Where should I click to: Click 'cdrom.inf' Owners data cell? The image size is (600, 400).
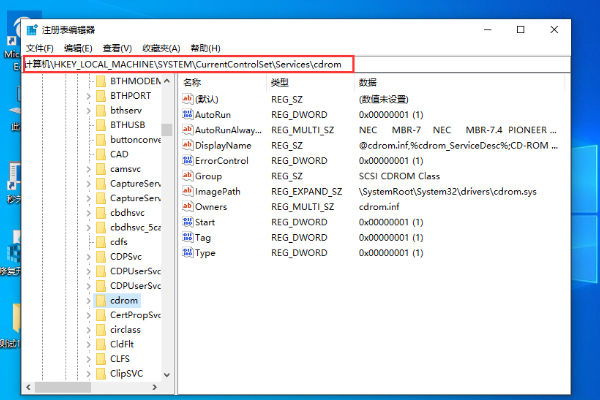click(x=379, y=207)
